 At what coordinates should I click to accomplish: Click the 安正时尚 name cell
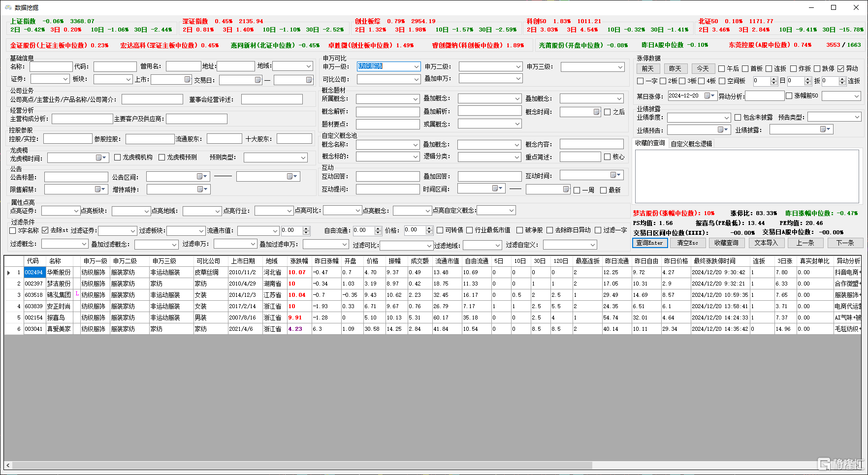(59, 306)
